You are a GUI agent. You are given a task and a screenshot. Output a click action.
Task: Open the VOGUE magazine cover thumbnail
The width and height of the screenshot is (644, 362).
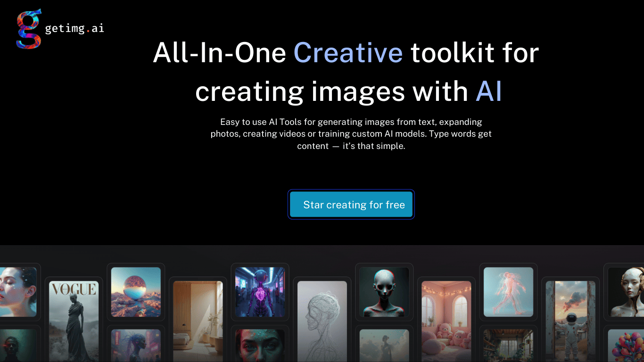74,321
